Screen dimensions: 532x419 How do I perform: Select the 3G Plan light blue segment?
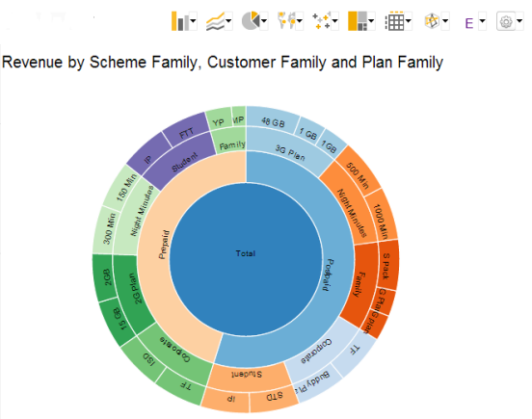(x=290, y=151)
